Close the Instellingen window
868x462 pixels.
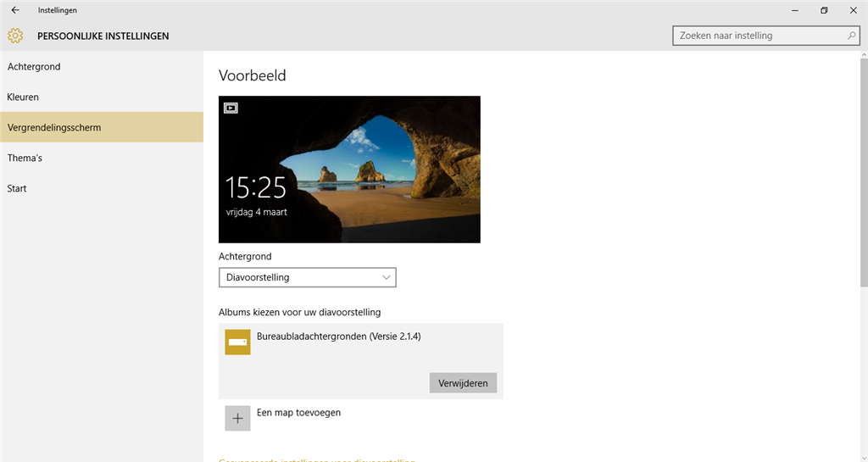click(853, 10)
